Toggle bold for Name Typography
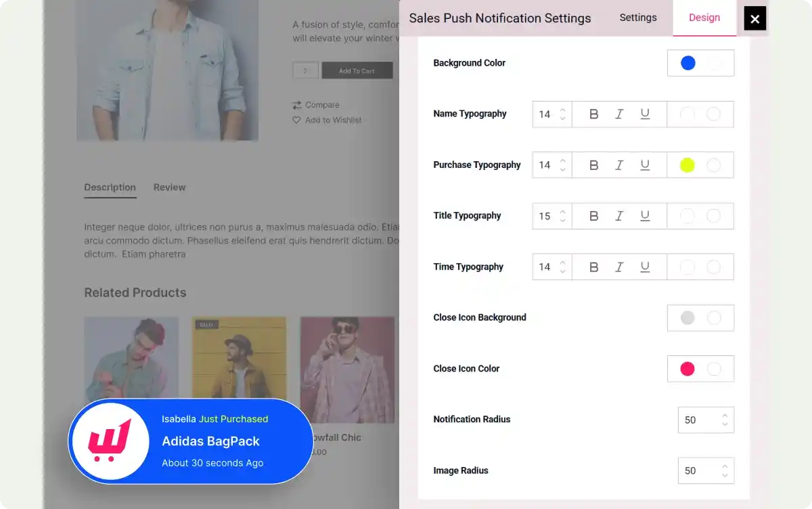Viewport: 812px width, 509px height. tap(593, 114)
